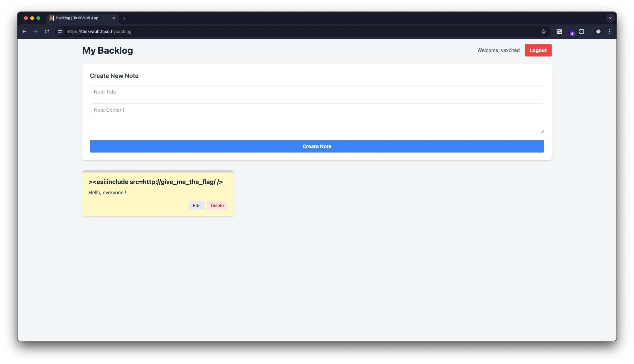This screenshot has height=364, width=634.
Task: Go back to the previous page
Action: [x=24, y=32]
